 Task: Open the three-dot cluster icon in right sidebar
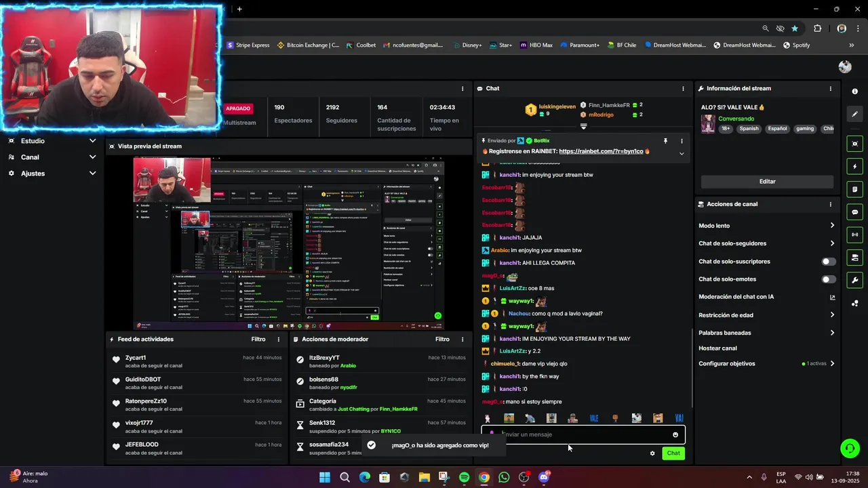click(x=855, y=303)
